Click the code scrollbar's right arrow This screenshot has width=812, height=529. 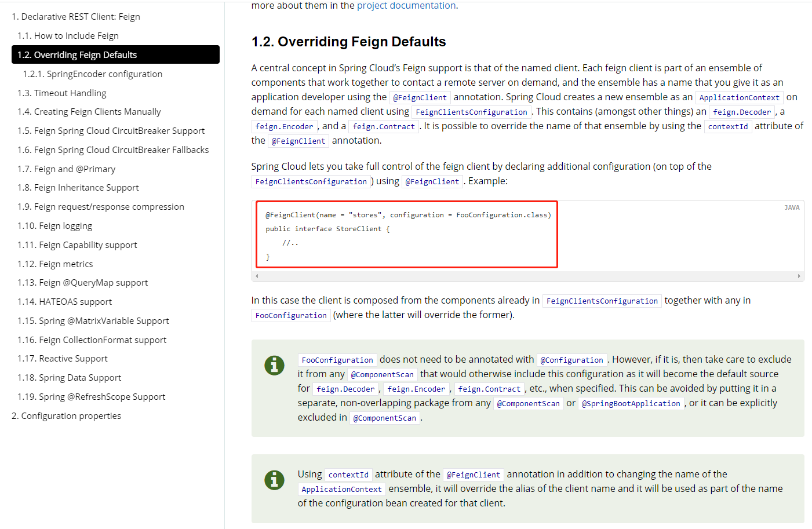tap(799, 276)
